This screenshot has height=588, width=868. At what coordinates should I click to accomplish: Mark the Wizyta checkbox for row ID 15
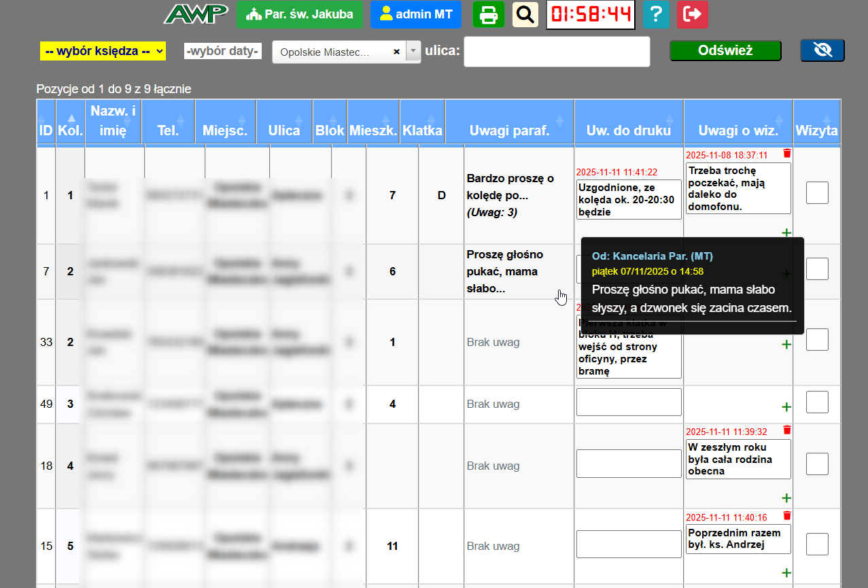817,544
